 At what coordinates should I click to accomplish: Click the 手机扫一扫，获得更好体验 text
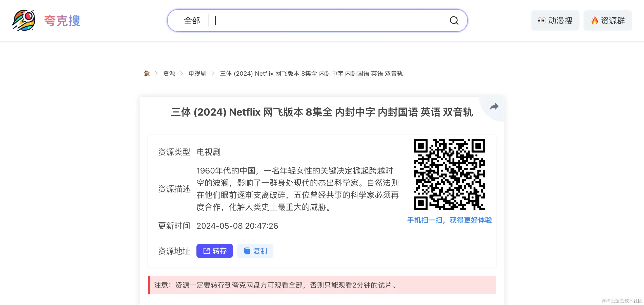click(x=449, y=220)
